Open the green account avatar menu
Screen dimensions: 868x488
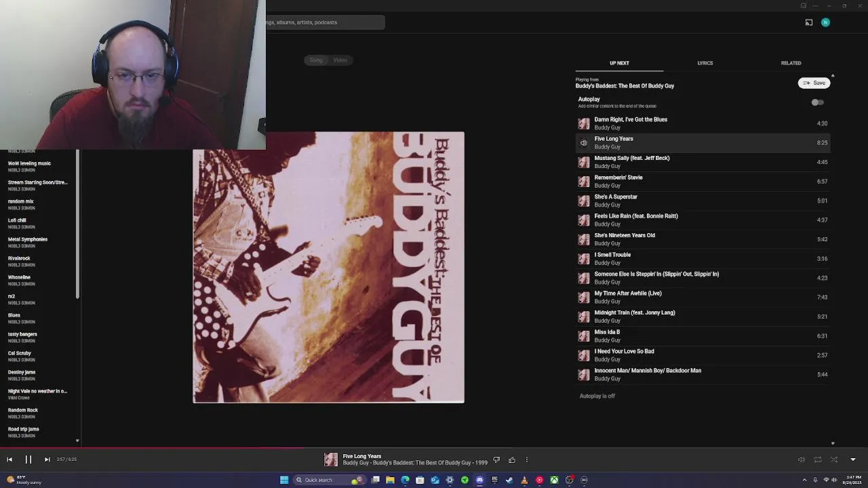click(825, 22)
